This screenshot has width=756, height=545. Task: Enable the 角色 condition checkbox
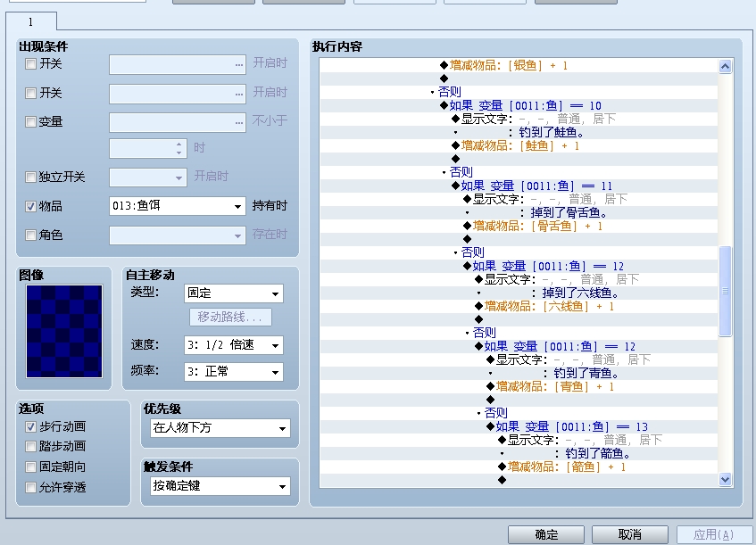(x=31, y=235)
